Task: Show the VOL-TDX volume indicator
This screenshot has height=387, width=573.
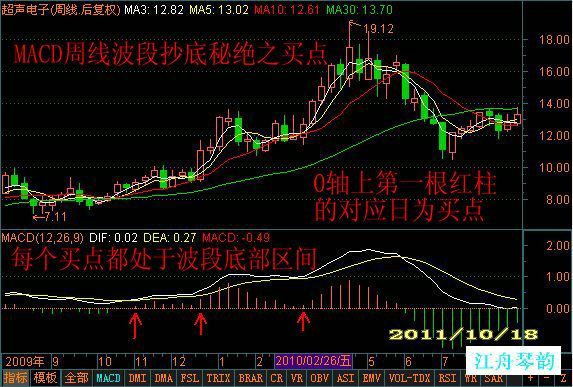Action: [x=409, y=377]
